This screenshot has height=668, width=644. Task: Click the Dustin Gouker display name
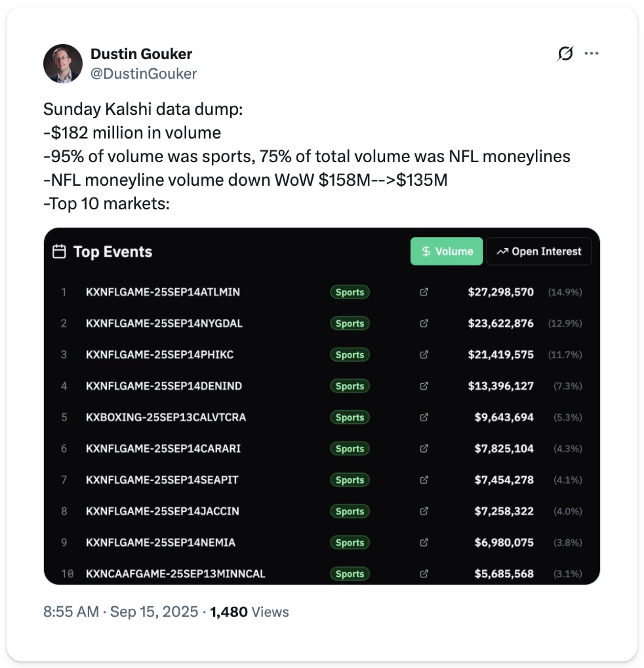point(141,54)
